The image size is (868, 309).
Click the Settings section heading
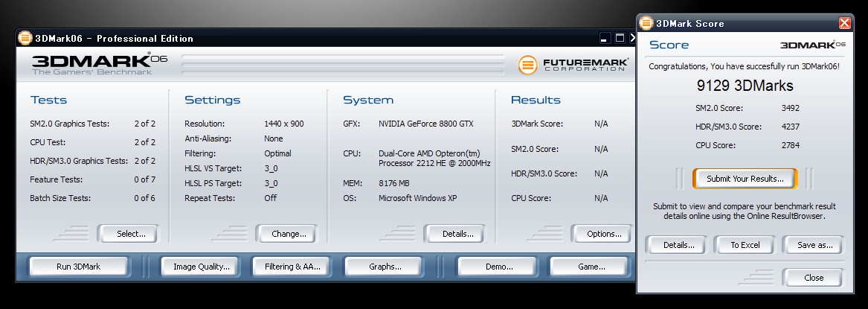213,101
